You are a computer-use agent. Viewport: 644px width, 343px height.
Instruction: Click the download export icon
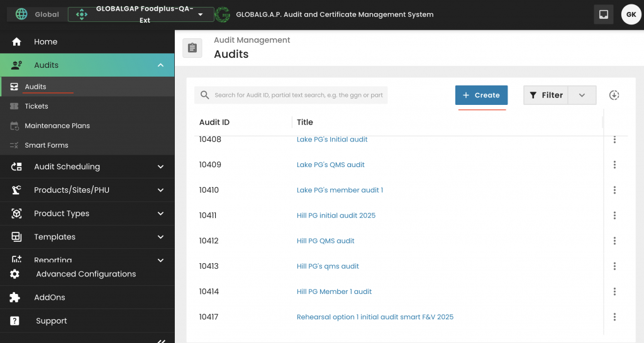tap(614, 95)
